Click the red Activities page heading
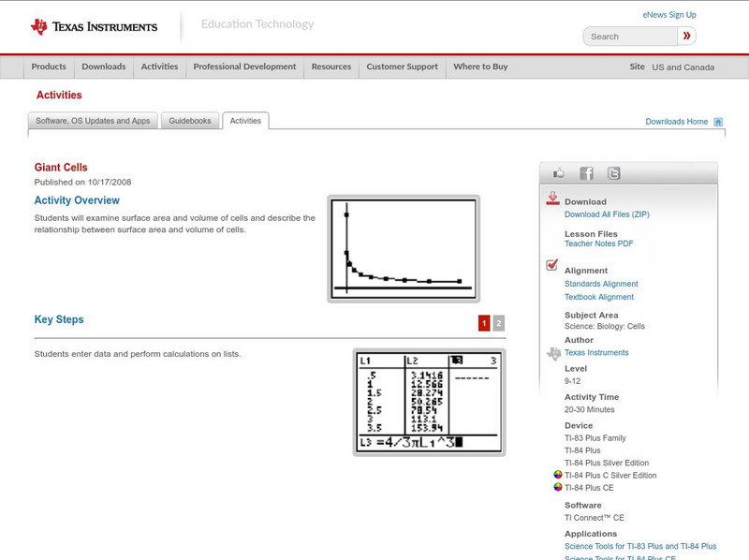This screenshot has height=560, width=749. tap(59, 96)
